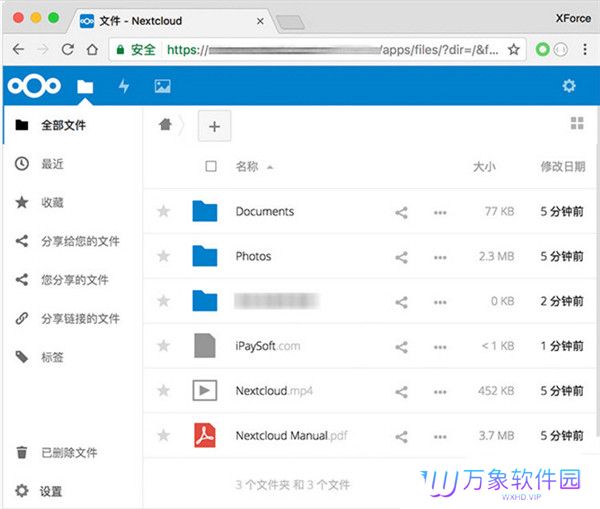This screenshot has width=600, height=509.
Task: Click the plus new file button
Action: pyautogui.click(x=214, y=126)
